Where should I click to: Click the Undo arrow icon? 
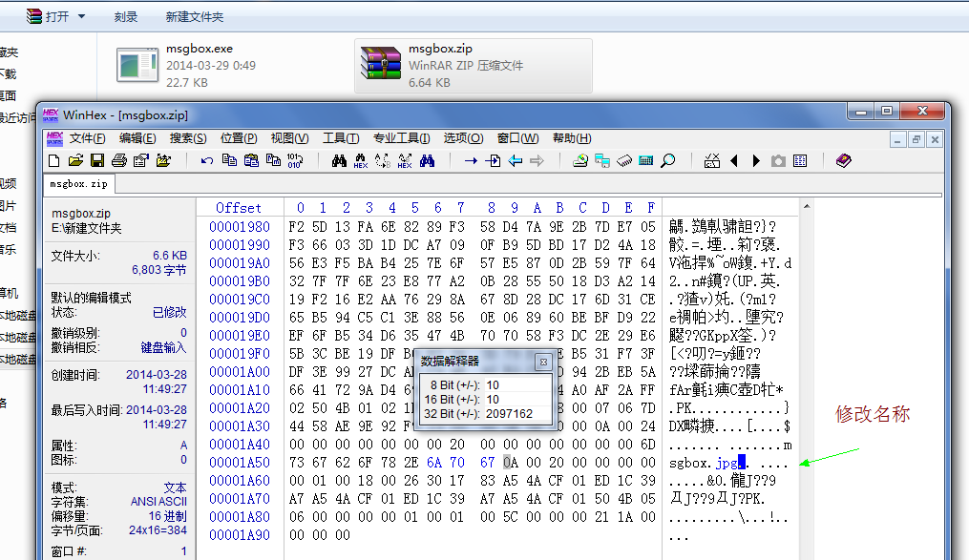point(207,161)
